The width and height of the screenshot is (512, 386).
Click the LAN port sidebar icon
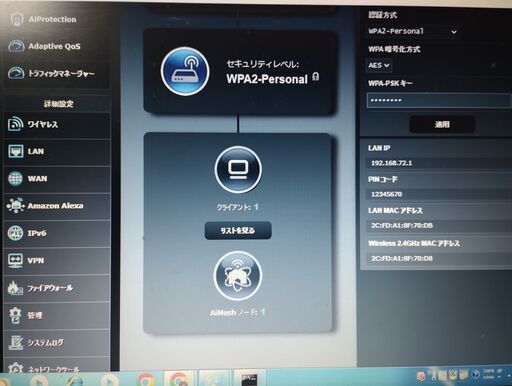(x=16, y=151)
